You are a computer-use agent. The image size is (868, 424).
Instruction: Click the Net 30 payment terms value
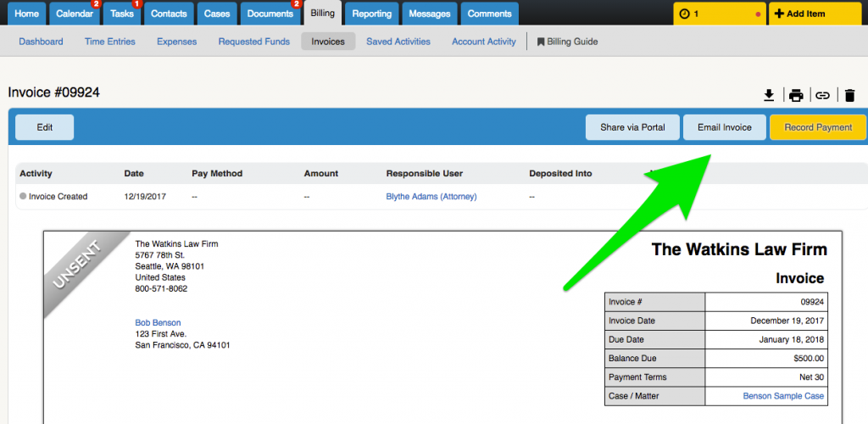pos(811,377)
